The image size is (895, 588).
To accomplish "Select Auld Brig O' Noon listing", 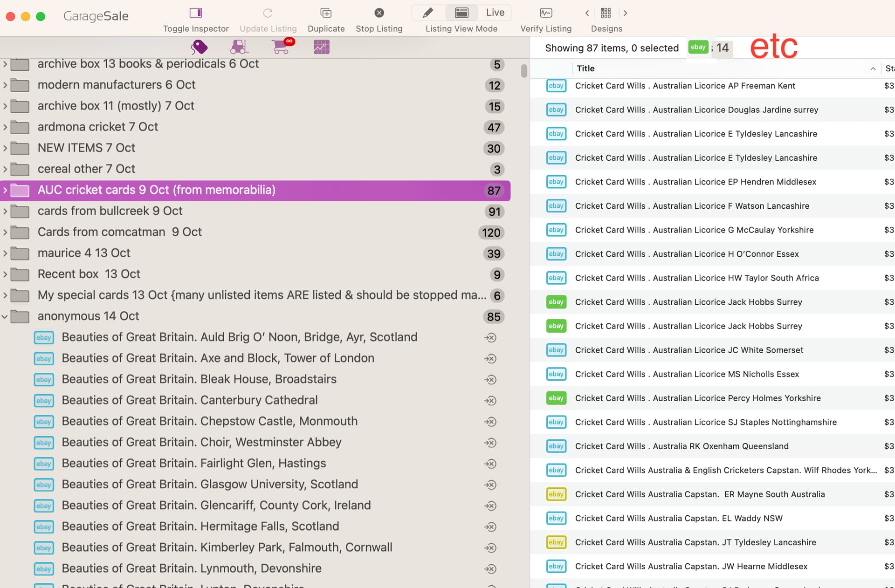I will (x=255, y=337).
